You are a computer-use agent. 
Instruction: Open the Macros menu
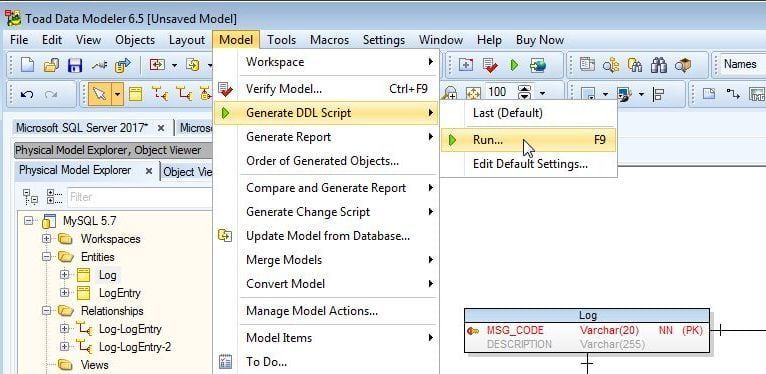pyautogui.click(x=330, y=40)
